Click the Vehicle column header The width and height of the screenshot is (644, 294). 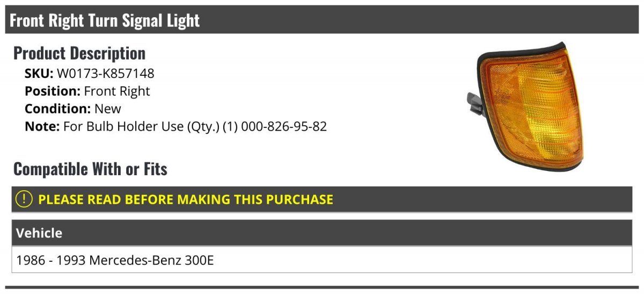coord(39,233)
